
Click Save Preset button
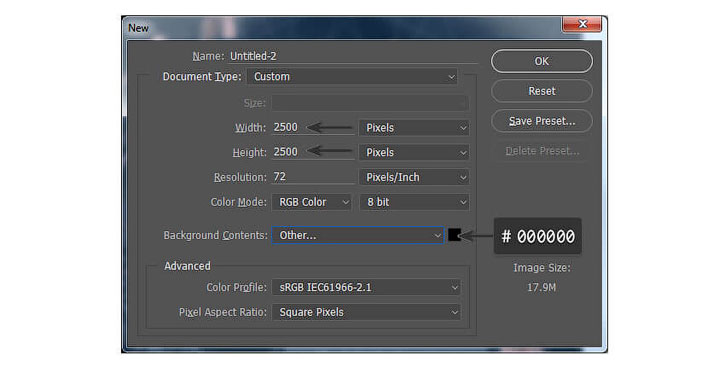coord(541,121)
